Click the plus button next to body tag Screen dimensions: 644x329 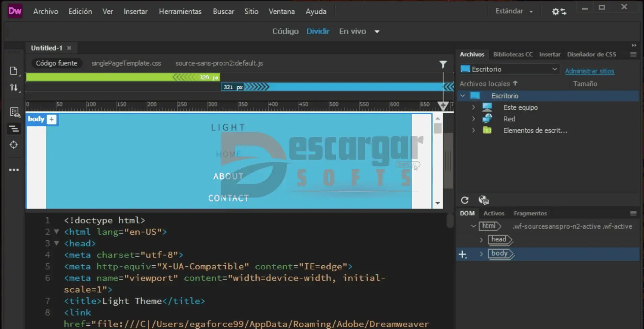point(52,119)
